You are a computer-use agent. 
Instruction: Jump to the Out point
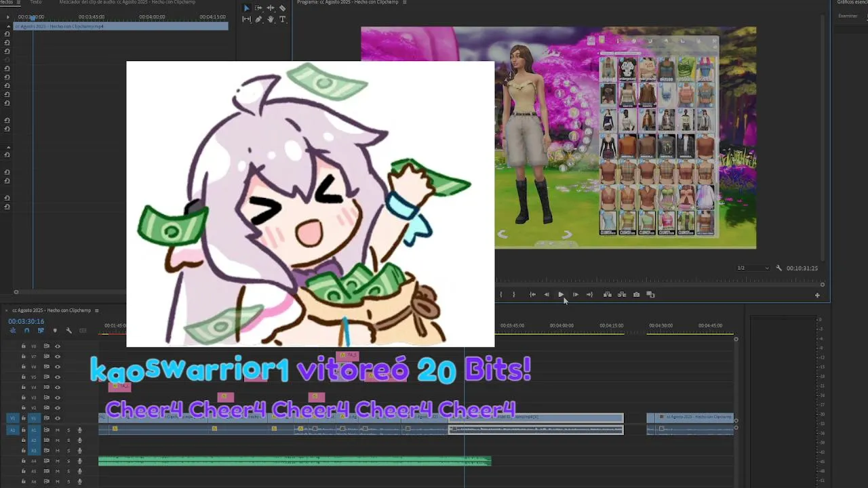coord(589,295)
